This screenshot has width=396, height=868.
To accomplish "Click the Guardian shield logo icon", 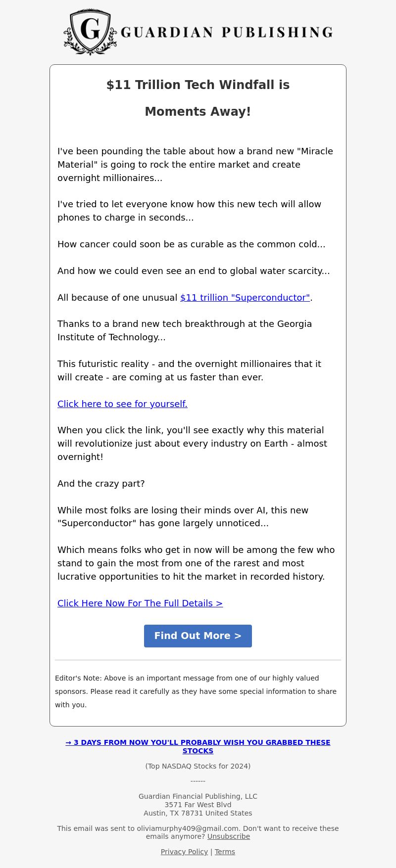I will [x=90, y=31].
